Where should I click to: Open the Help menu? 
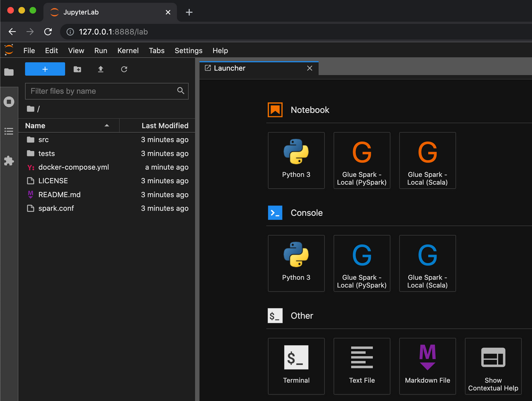(220, 51)
